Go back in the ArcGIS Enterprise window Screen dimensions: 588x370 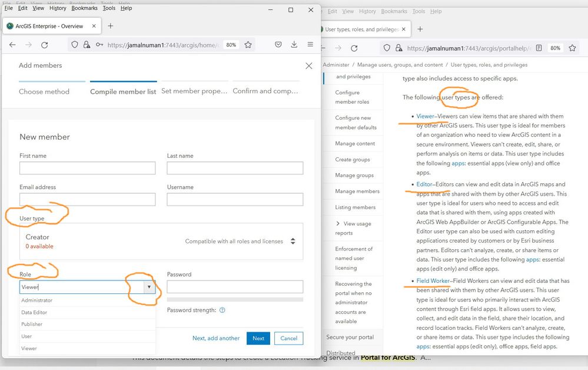tap(12, 45)
